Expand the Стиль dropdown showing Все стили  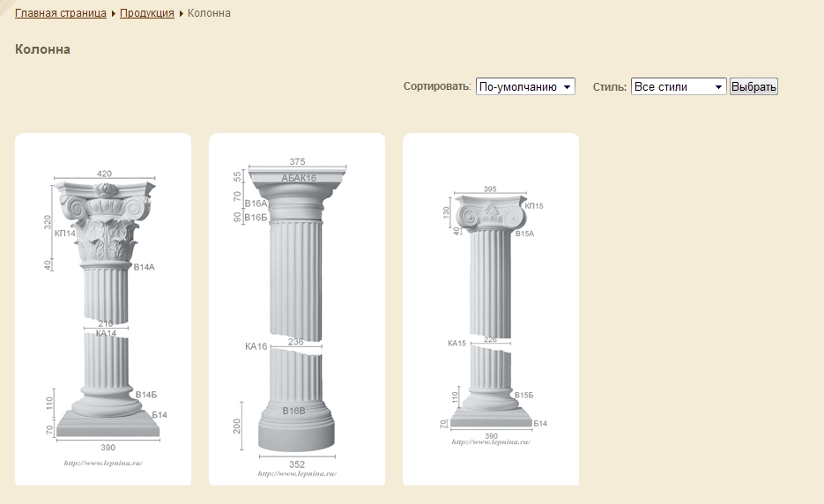click(x=679, y=86)
